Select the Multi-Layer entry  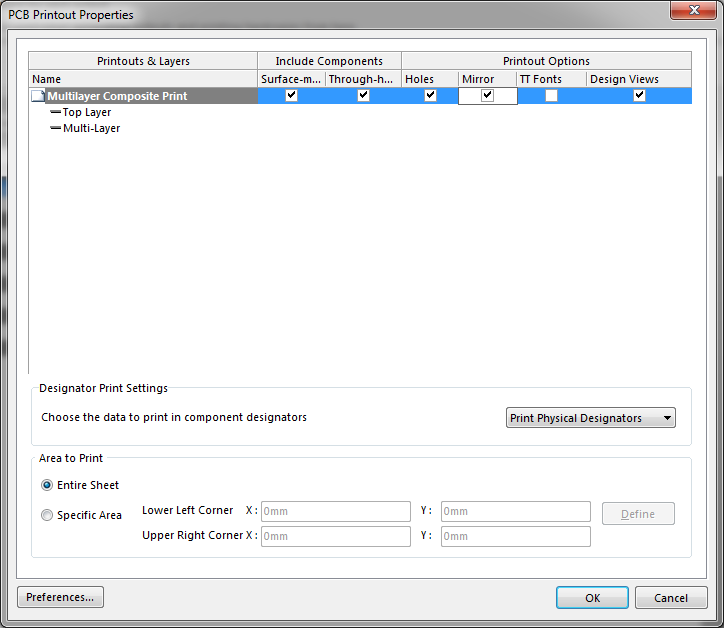click(x=91, y=128)
